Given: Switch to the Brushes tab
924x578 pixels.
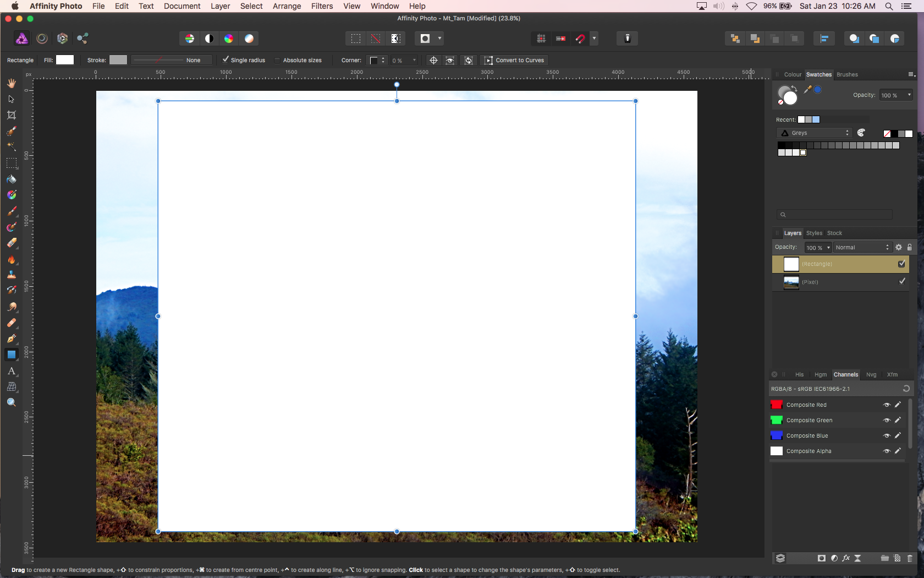Looking at the screenshot, I should pyautogui.click(x=847, y=75).
